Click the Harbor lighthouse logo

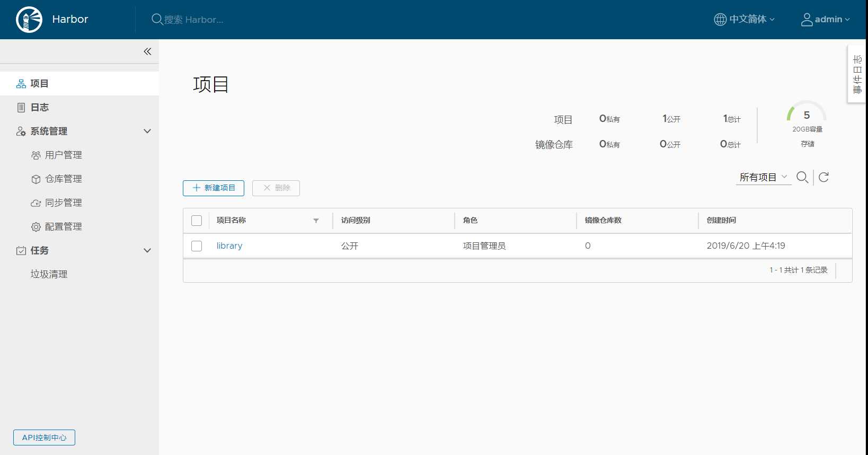pos(29,20)
